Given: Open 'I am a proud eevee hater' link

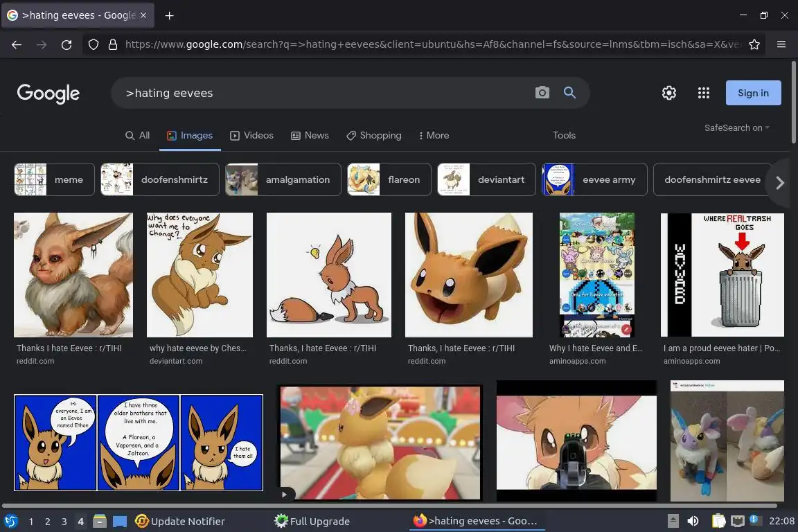Looking at the screenshot, I should [721, 348].
